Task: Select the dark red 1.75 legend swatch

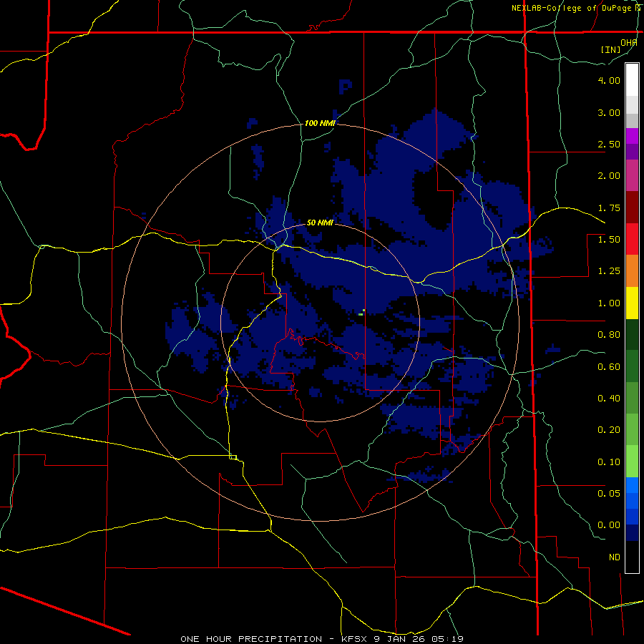Action: tap(632, 208)
